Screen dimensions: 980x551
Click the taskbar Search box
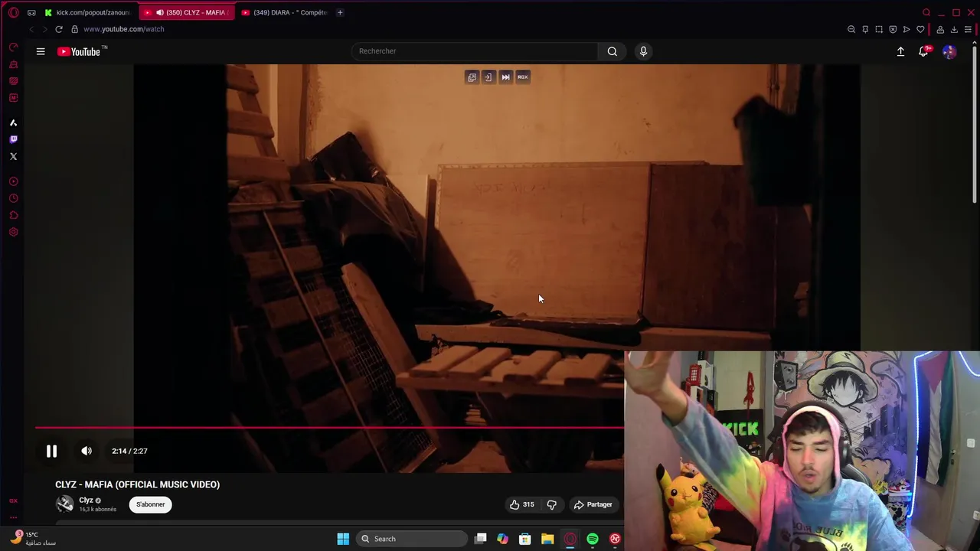pyautogui.click(x=412, y=539)
